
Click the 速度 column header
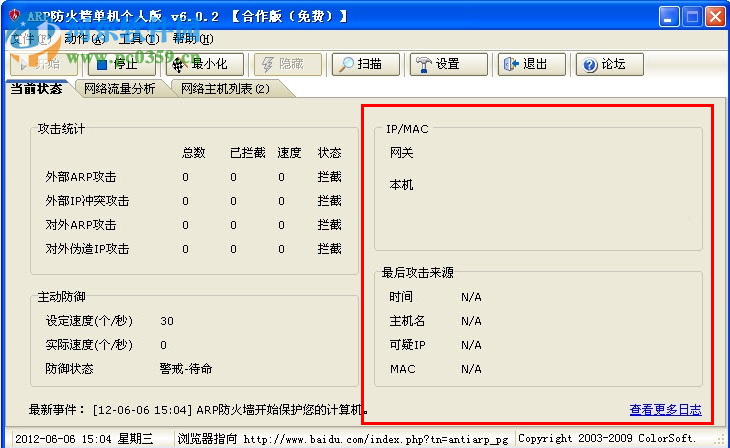(x=289, y=153)
